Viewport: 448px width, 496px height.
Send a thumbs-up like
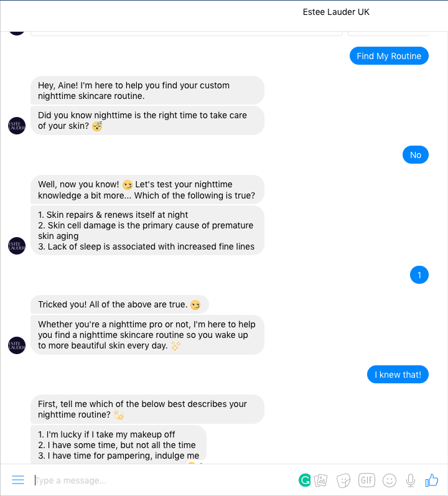(x=432, y=480)
